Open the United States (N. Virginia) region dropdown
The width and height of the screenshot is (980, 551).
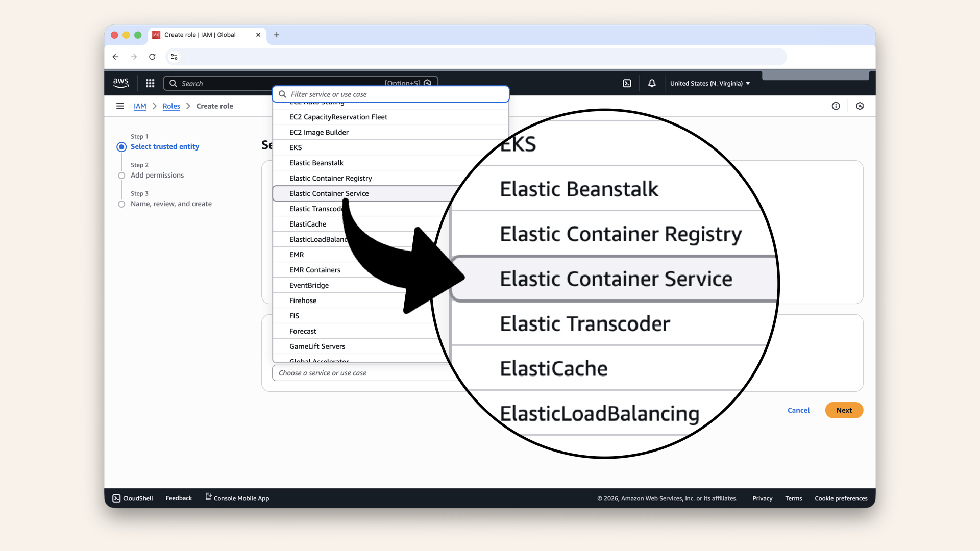pyautogui.click(x=709, y=83)
